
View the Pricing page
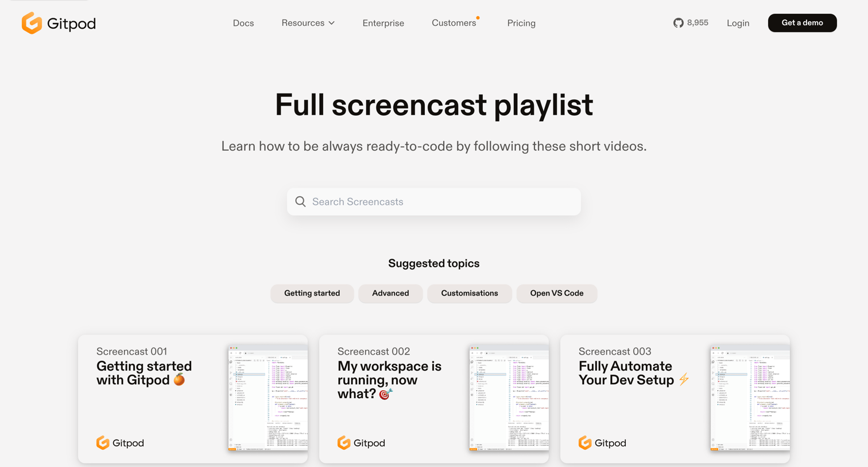pyautogui.click(x=521, y=23)
